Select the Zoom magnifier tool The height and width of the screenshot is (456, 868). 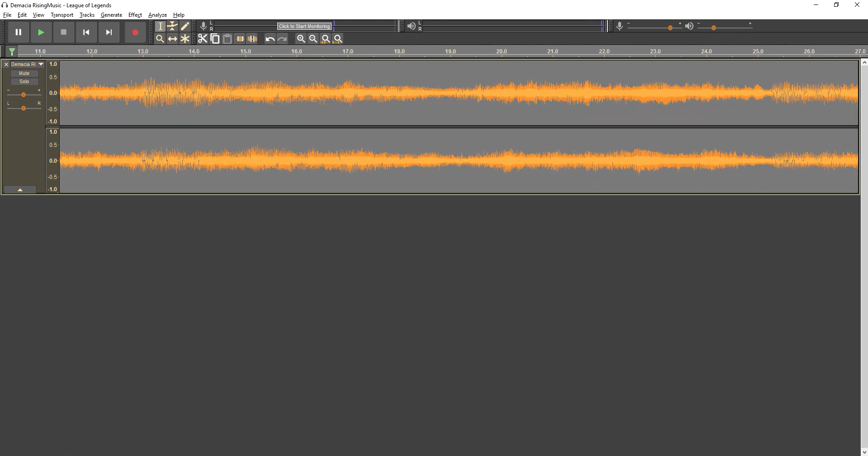coord(160,39)
